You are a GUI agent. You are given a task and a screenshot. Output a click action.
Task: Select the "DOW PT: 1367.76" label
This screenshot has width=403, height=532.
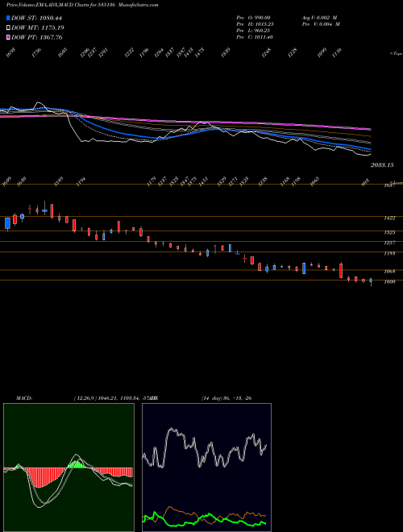36,37
